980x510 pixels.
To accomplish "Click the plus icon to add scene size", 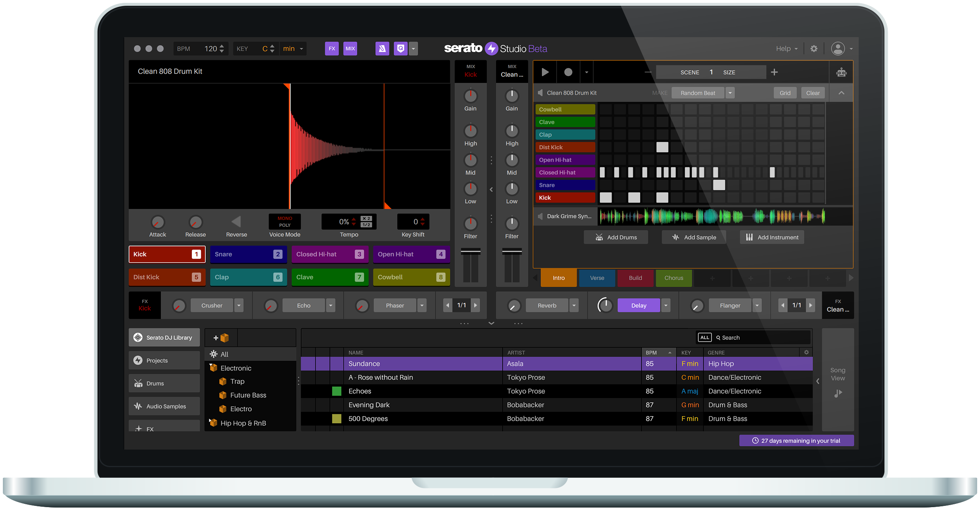I will pyautogui.click(x=774, y=72).
